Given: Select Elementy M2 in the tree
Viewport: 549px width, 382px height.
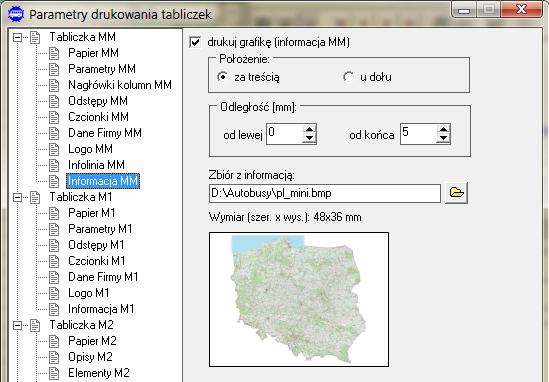Looking at the screenshot, I should 99,373.
